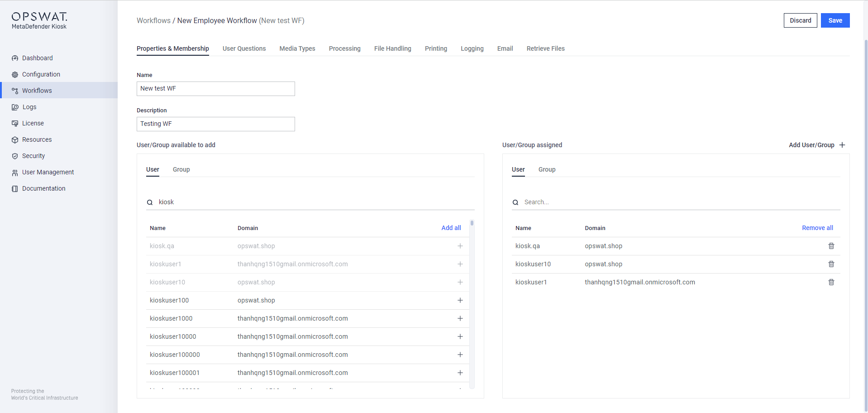Image resolution: width=868 pixels, height=413 pixels.
Task: Click opswat.shop domain of assigned kiosk.qa
Action: click(x=603, y=246)
